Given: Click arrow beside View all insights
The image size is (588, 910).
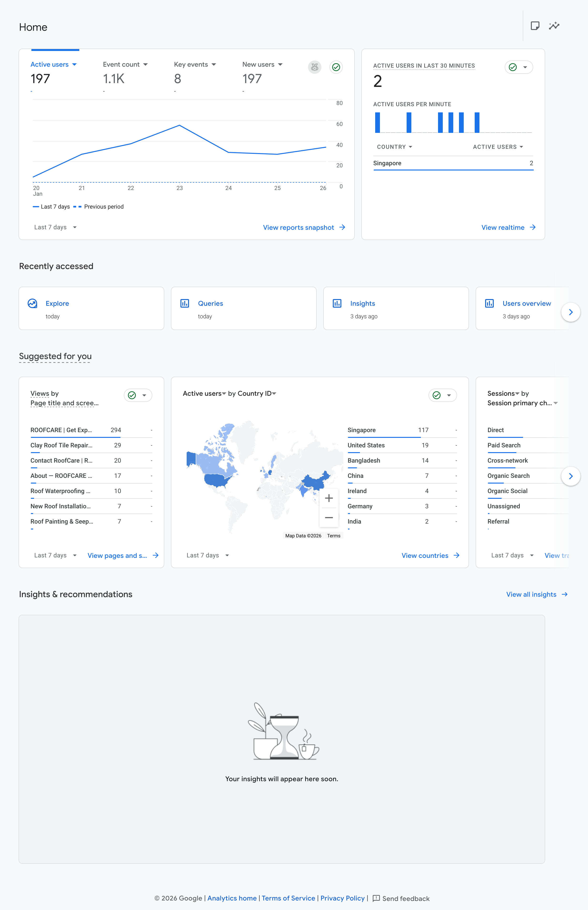Looking at the screenshot, I should tap(565, 594).
